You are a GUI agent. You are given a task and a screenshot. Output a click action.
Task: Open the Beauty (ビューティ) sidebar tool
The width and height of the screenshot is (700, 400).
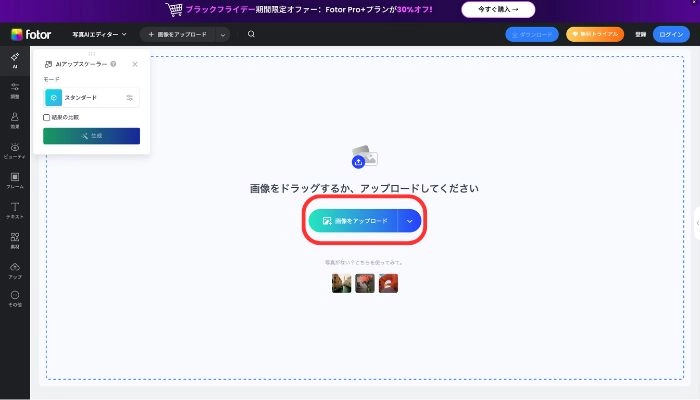click(x=15, y=150)
